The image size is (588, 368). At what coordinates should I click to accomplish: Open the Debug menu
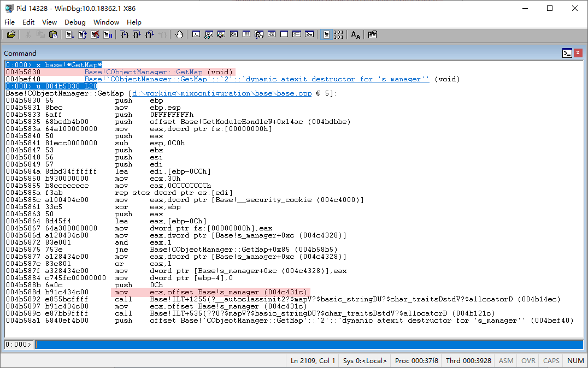click(75, 22)
